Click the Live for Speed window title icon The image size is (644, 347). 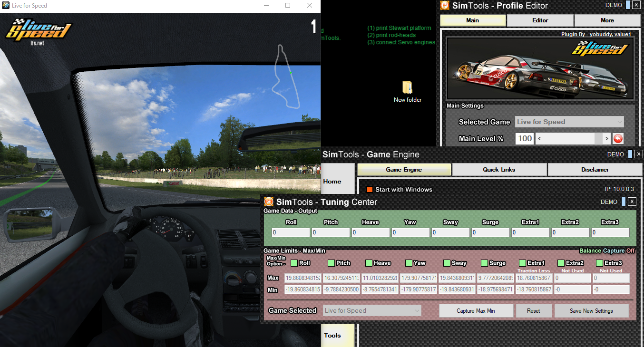point(6,6)
